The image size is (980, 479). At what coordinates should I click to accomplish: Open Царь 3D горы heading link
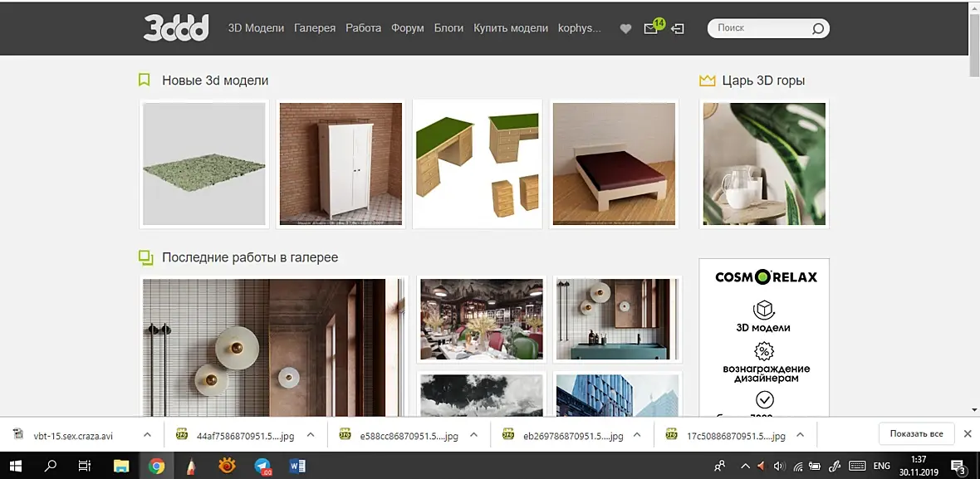(763, 80)
